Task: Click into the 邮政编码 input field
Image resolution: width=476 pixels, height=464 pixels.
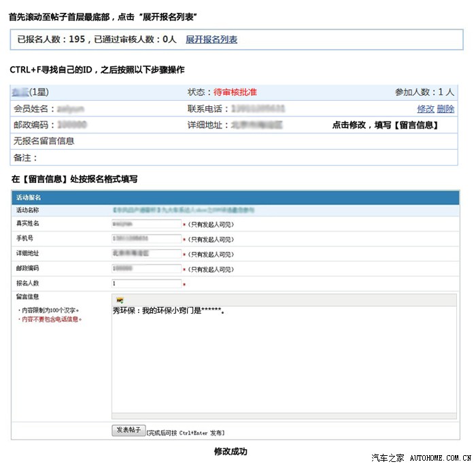Action: pos(146,269)
